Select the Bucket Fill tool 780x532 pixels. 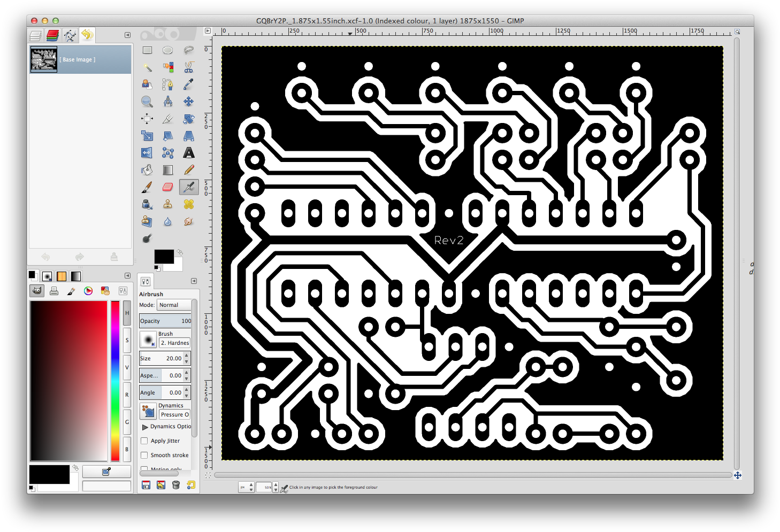[147, 170]
